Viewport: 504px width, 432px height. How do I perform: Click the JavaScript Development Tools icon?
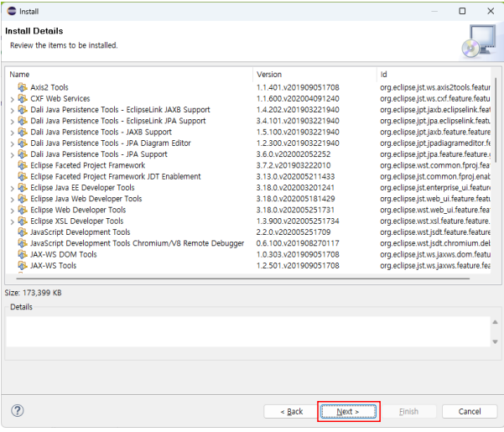(x=23, y=232)
